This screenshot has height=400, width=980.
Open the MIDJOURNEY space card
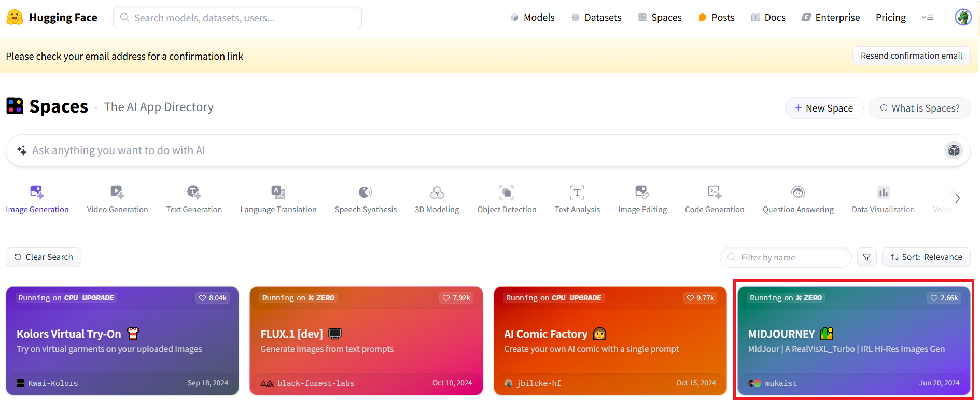(x=854, y=341)
